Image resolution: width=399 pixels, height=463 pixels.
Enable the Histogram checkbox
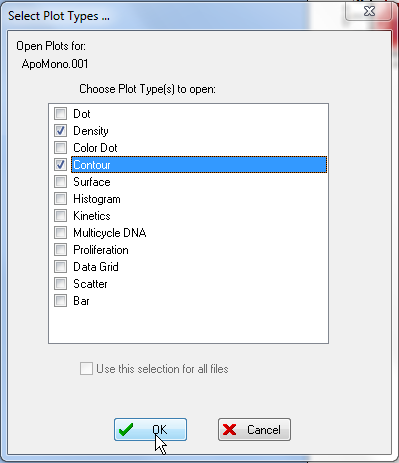coord(60,199)
